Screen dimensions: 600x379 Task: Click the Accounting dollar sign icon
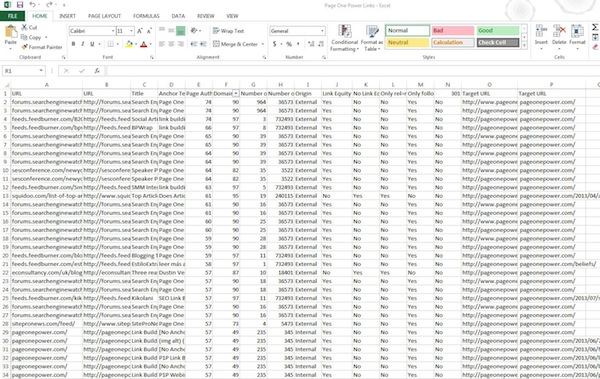click(x=274, y=44)
